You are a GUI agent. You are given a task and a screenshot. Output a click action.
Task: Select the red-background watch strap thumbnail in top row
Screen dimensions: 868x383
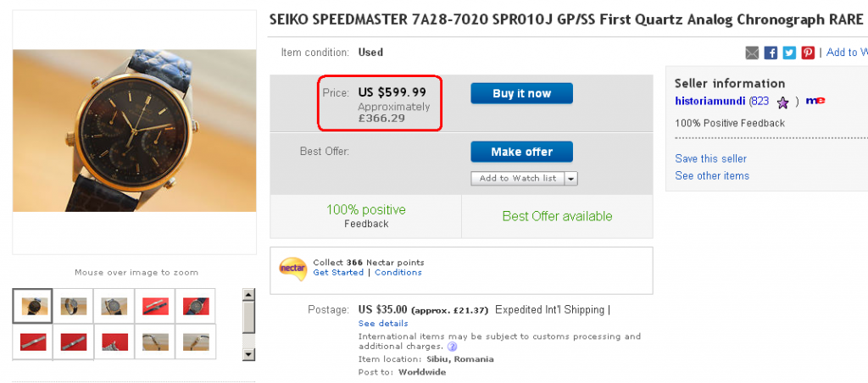155,306
